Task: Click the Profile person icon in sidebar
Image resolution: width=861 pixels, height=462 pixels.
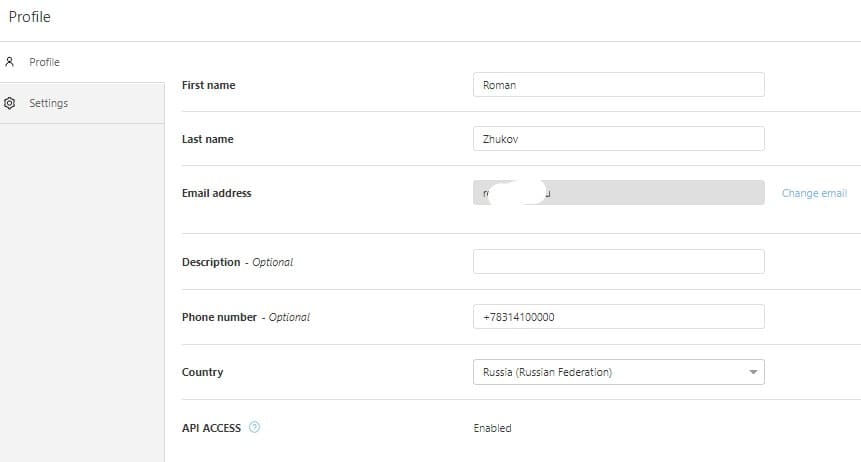Action: (x=10, y=62)
